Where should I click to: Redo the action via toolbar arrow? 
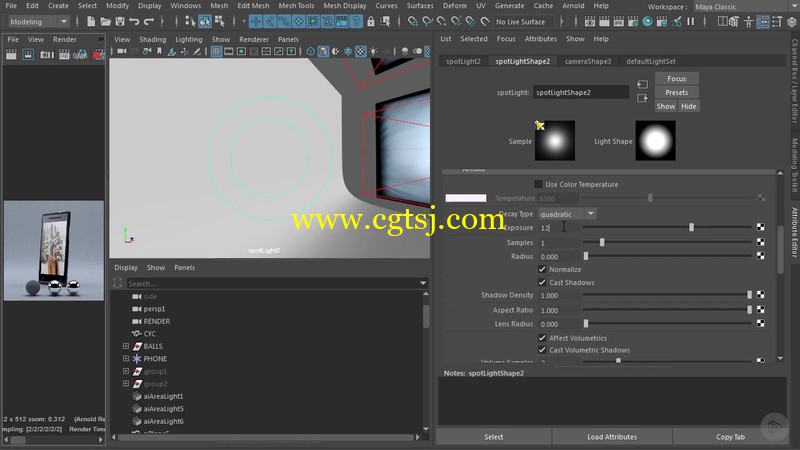pyautogui.click(x=149, y=22)
